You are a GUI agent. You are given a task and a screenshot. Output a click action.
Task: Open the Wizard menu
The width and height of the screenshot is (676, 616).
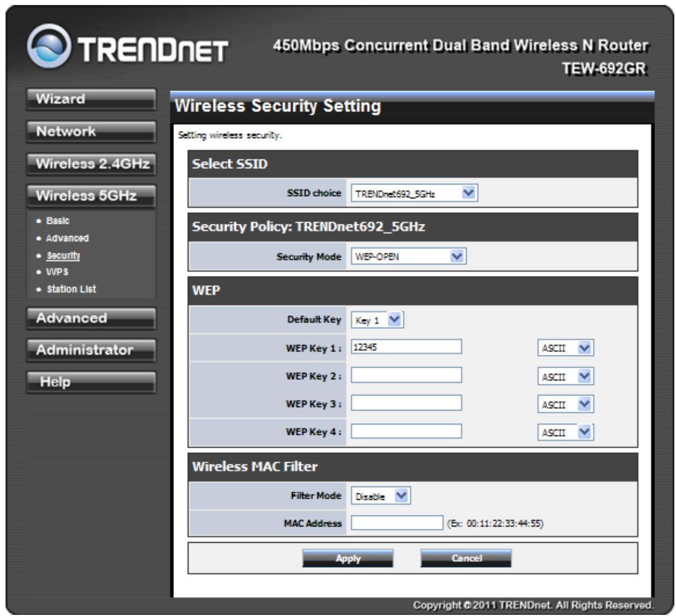[x=91, y=99]
